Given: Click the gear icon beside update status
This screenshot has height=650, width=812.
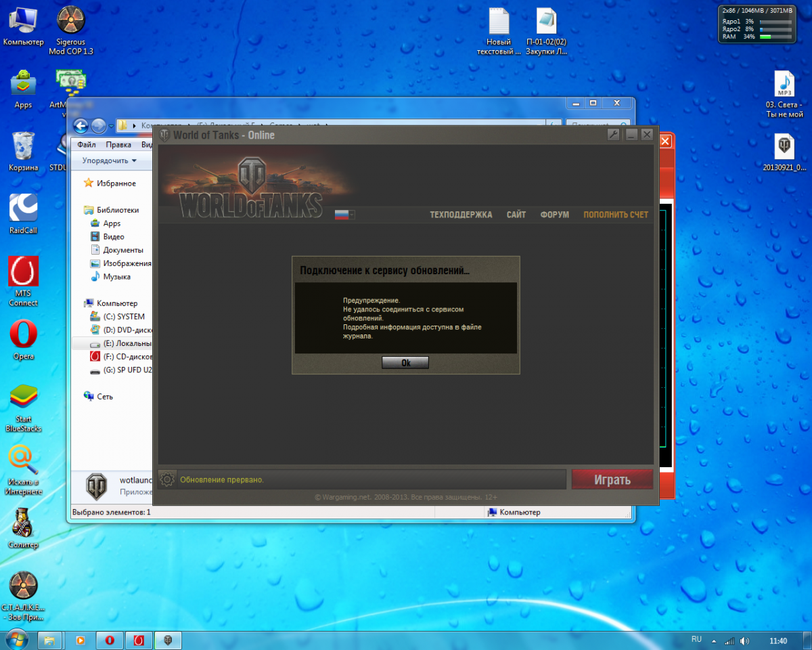Looking at the screenshot, I should click(x=166, y=479).
